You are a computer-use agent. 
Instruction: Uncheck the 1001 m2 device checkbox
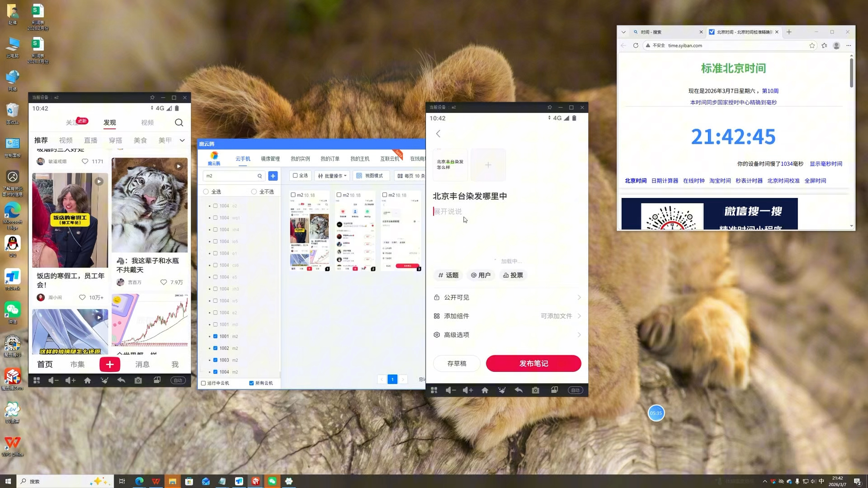pyautogui.click(x=215, y=336)
